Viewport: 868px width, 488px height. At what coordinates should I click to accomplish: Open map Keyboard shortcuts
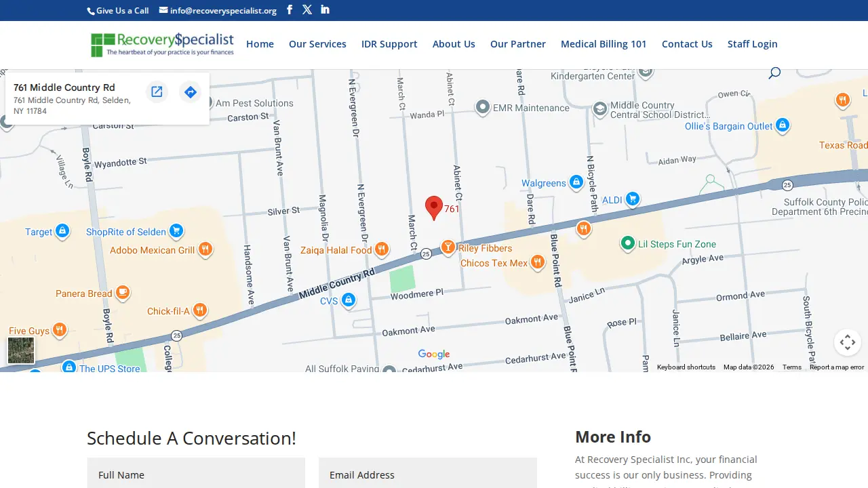(x=686, y=367)
